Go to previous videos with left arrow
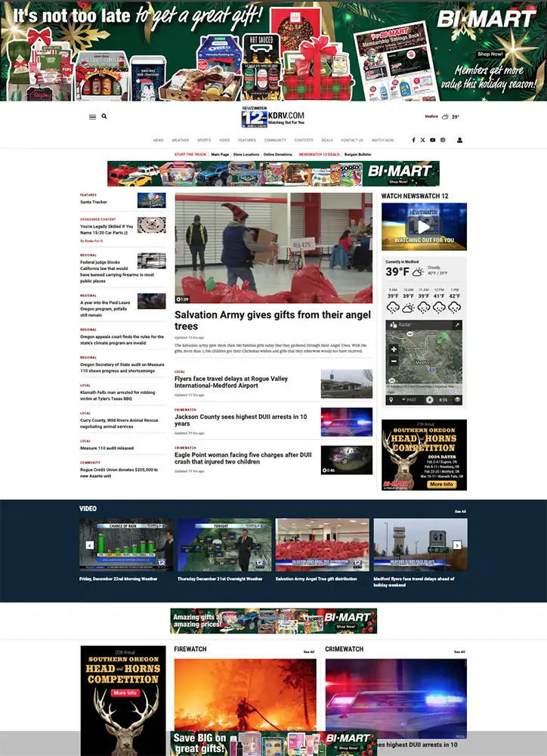The height and width of the screenshot is (756, 547). (x=90, y=545)
